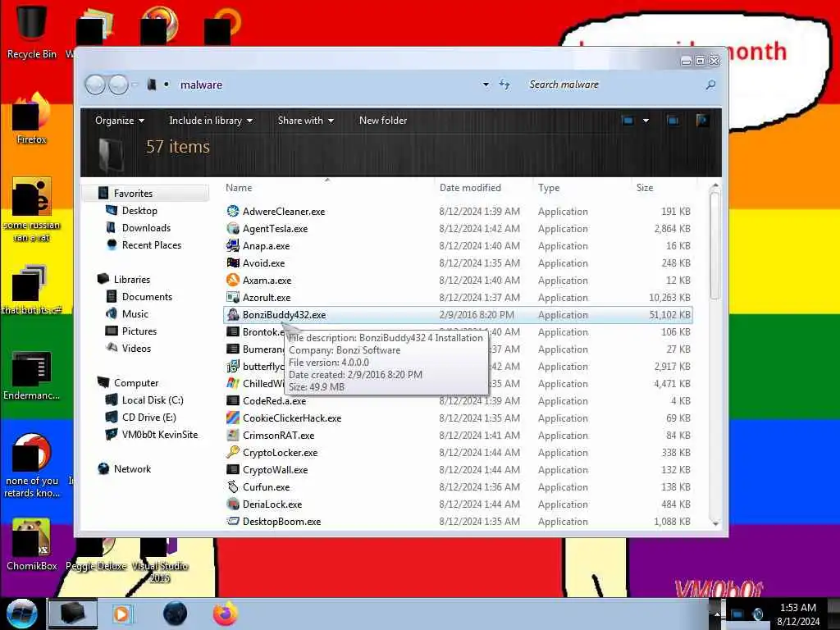Toggle the preview pane icon
840x630 pixels.
coord(673,121)
